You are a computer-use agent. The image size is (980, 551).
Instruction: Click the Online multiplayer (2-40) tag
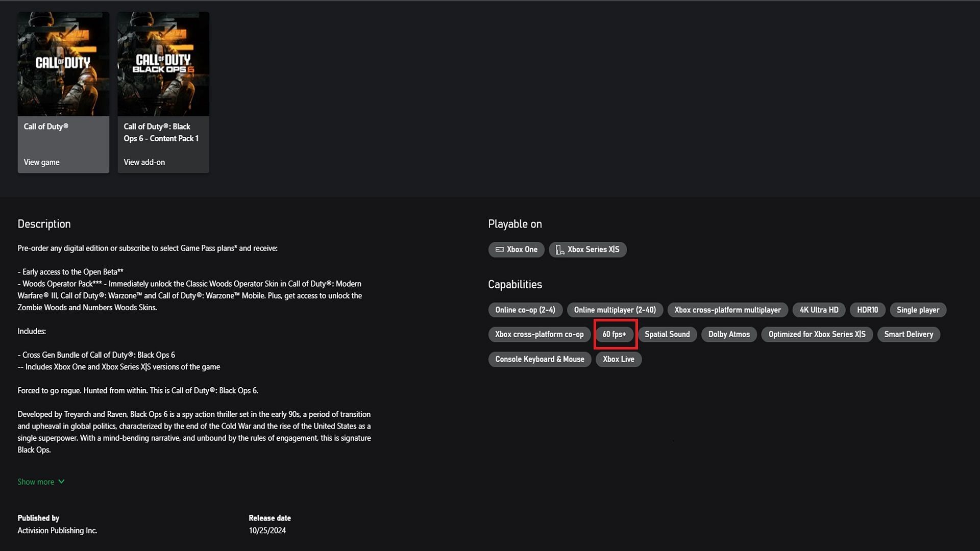click(x=615, y=310)
